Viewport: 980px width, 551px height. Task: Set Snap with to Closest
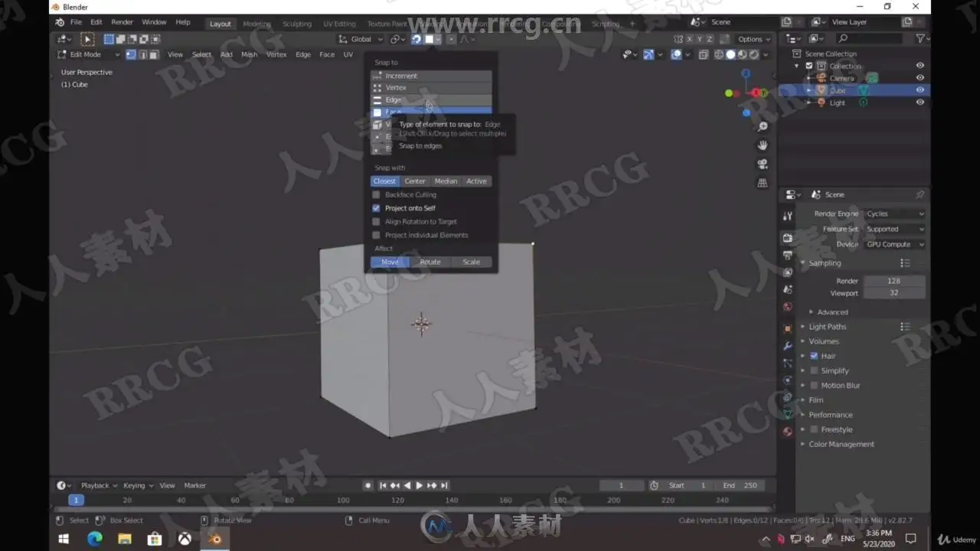point(384,181)
